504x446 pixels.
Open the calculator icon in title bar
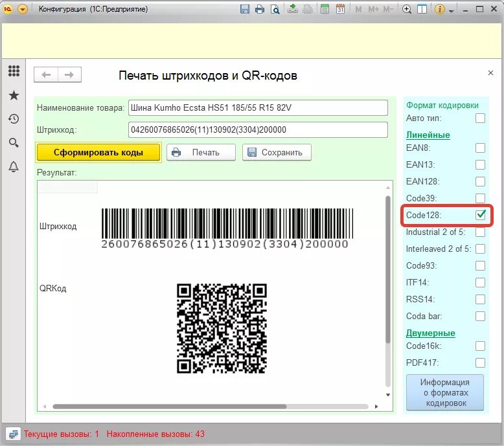point(325,9)
